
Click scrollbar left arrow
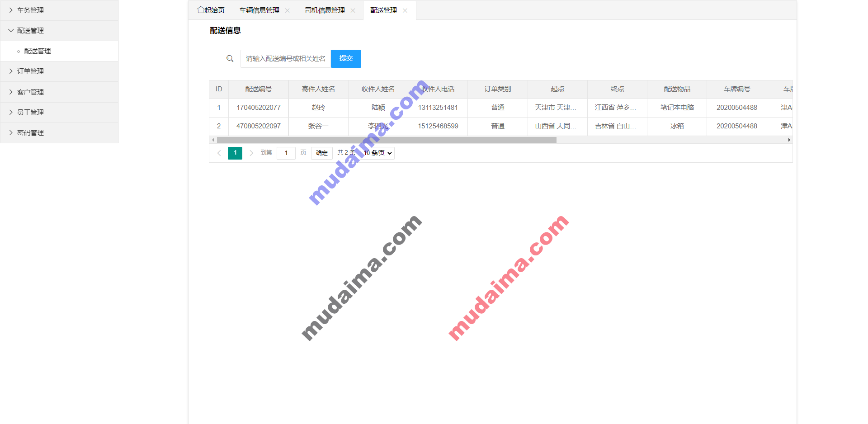213,140
